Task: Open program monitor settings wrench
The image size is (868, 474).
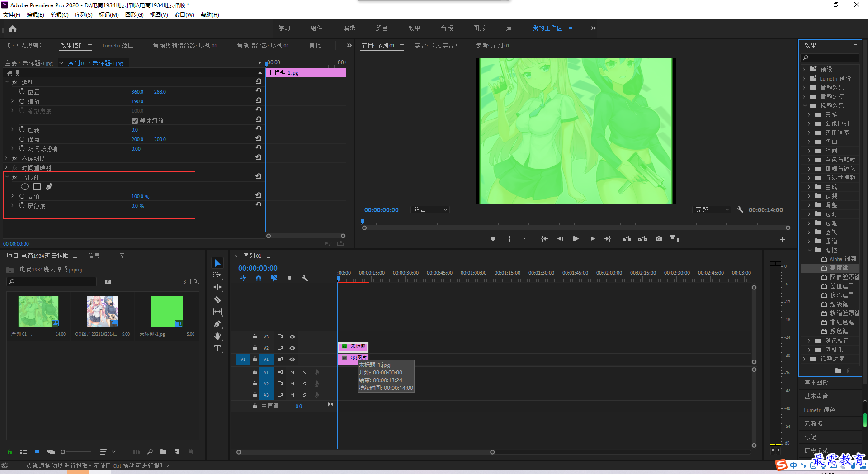Action: tap(740, 210)
